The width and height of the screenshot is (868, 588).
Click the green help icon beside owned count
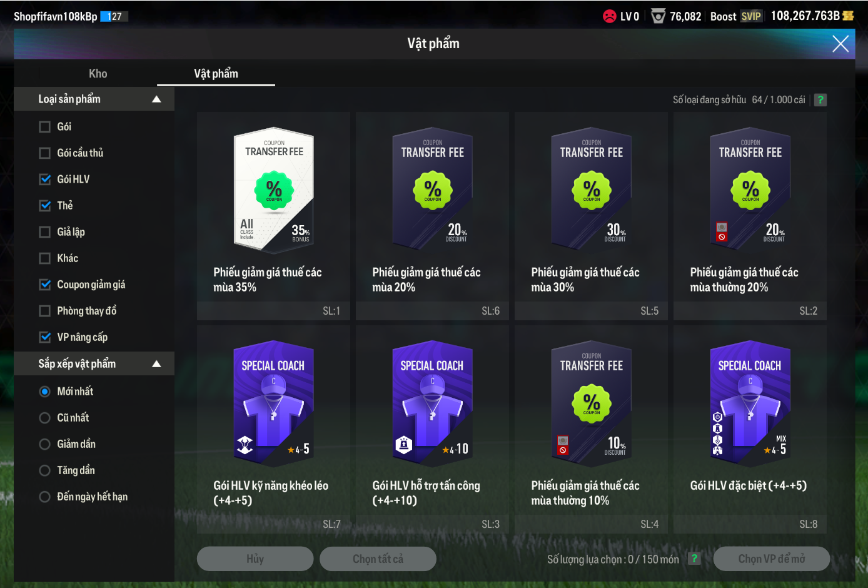(x=820, y=100)
